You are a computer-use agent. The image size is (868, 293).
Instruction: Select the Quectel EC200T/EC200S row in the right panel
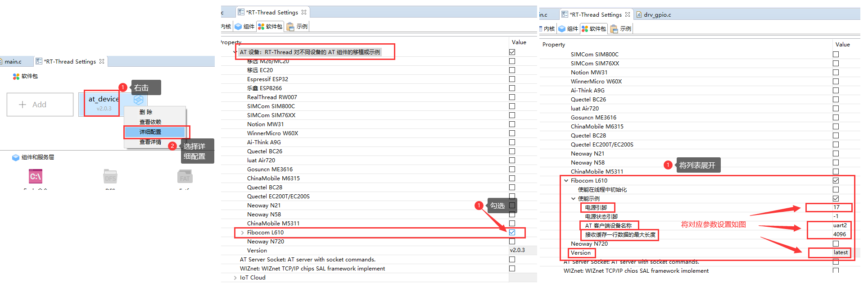602,145
